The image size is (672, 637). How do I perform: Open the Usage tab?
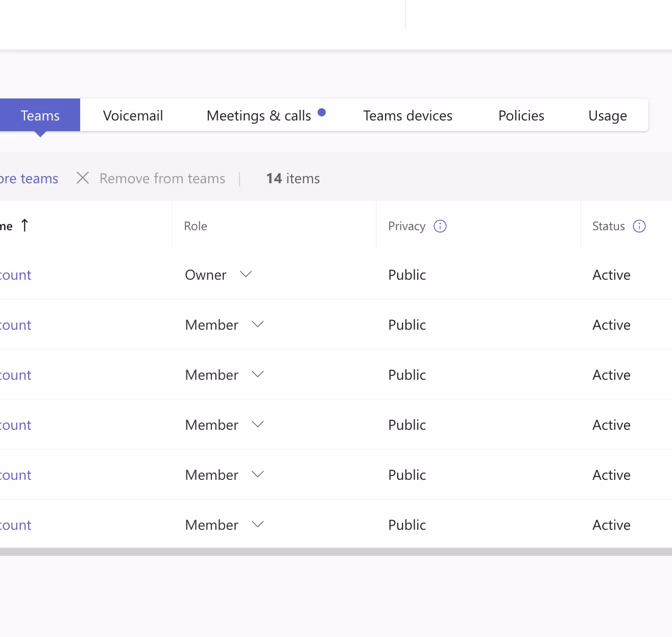(x=608, y=115)
